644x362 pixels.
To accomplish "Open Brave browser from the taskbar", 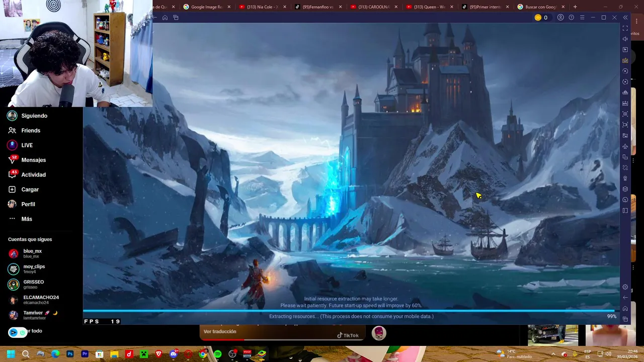I will point(158,354).
